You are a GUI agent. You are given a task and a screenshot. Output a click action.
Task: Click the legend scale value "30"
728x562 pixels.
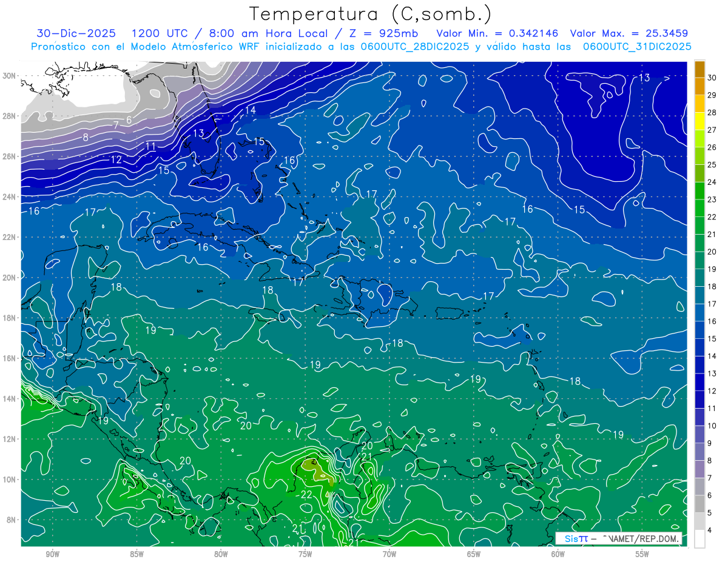pyautogui.click(x=712, y=78)
